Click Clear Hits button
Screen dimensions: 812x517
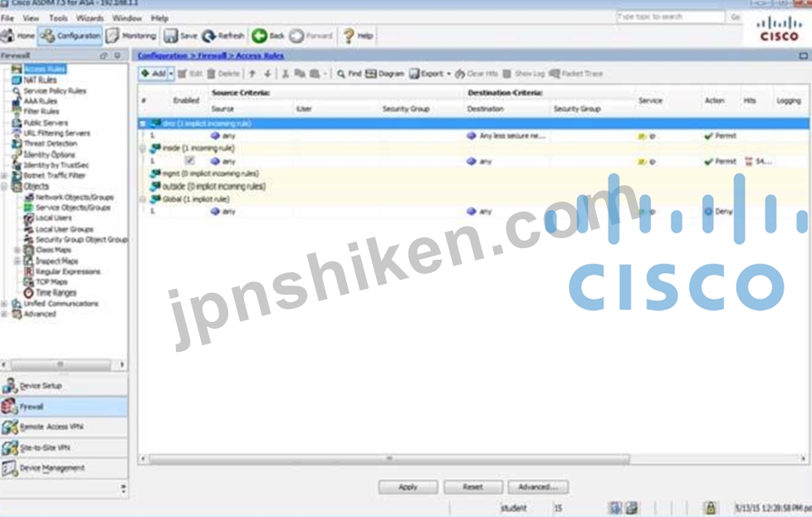pyautogui.click(x=477, y=74)
